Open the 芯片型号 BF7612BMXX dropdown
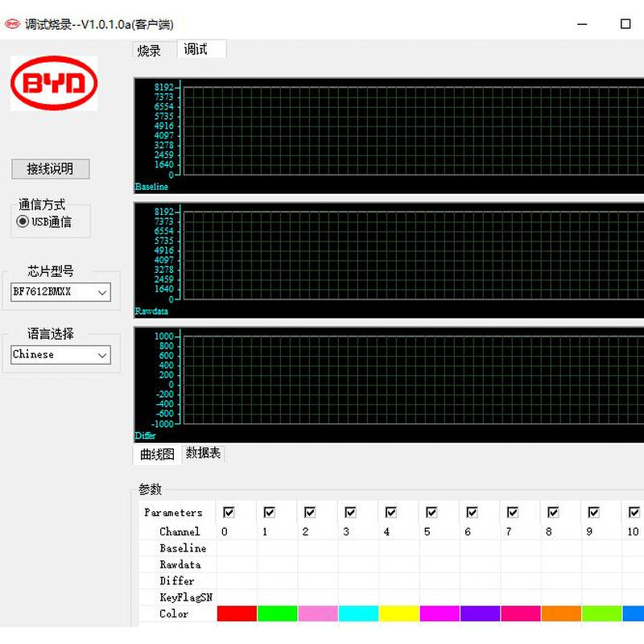Viewport: 644px width, 644px height. (x=61, y=292)
